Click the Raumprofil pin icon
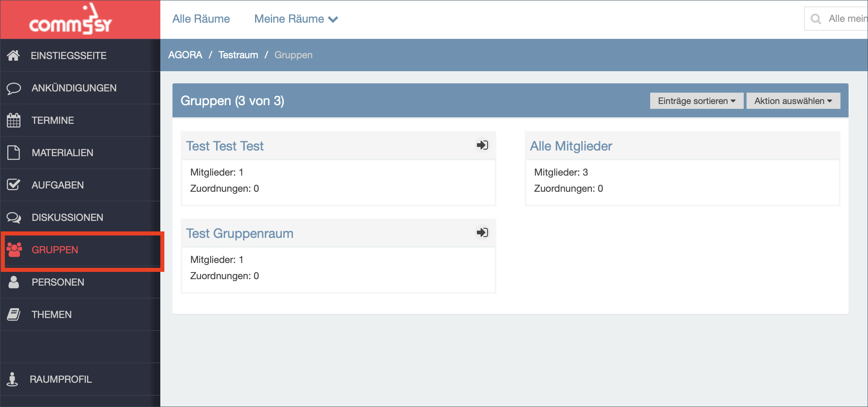This screenshot has width=868, height=407. point(13,379)
